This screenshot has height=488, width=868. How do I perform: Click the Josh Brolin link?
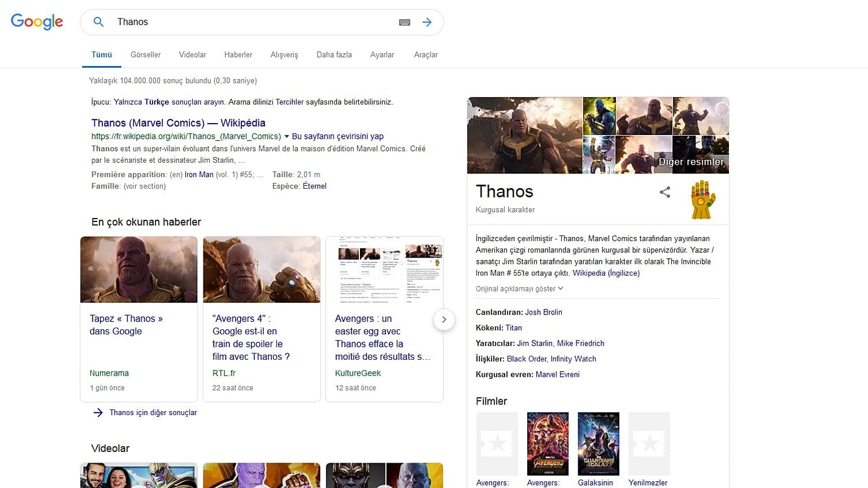pyautogui.click(x=544, y=312)
